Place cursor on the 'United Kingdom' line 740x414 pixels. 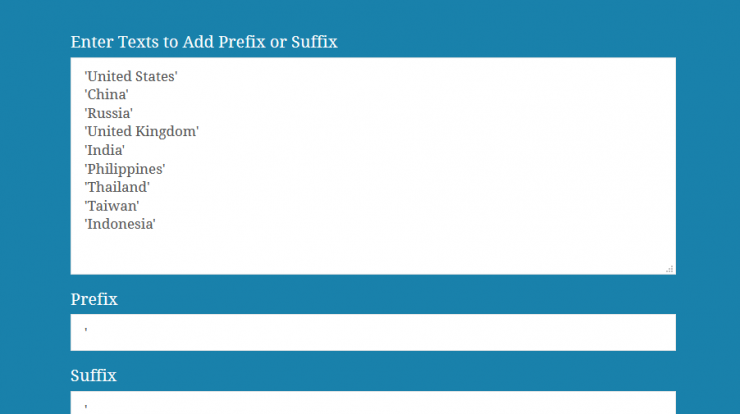[142, 131]
